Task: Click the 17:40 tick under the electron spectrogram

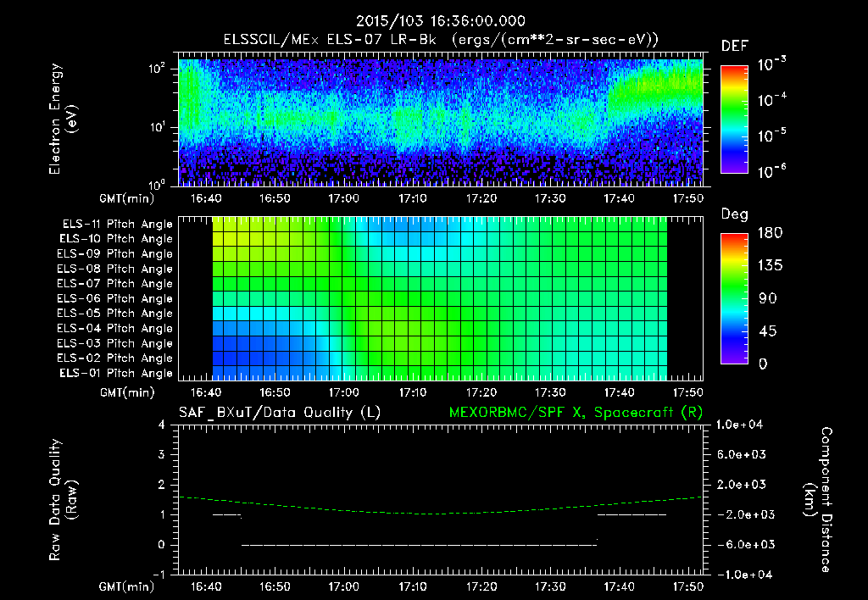Action: click(x=619, y=198)
